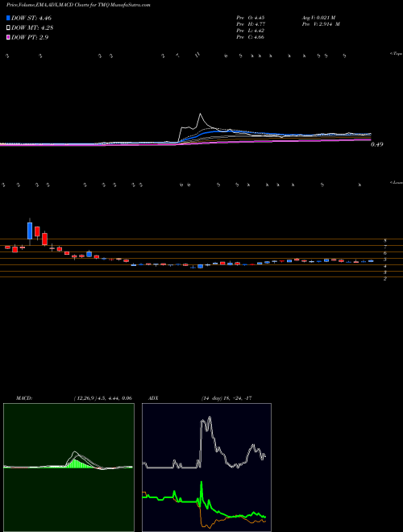
Task: Select the DOW PT: 2.9 label
Action: pyautogui.click(x=30, y=37)
